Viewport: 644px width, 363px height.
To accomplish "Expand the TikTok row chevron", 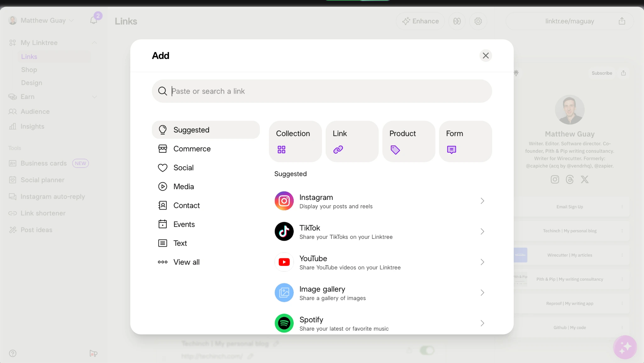I will [482, 231].
